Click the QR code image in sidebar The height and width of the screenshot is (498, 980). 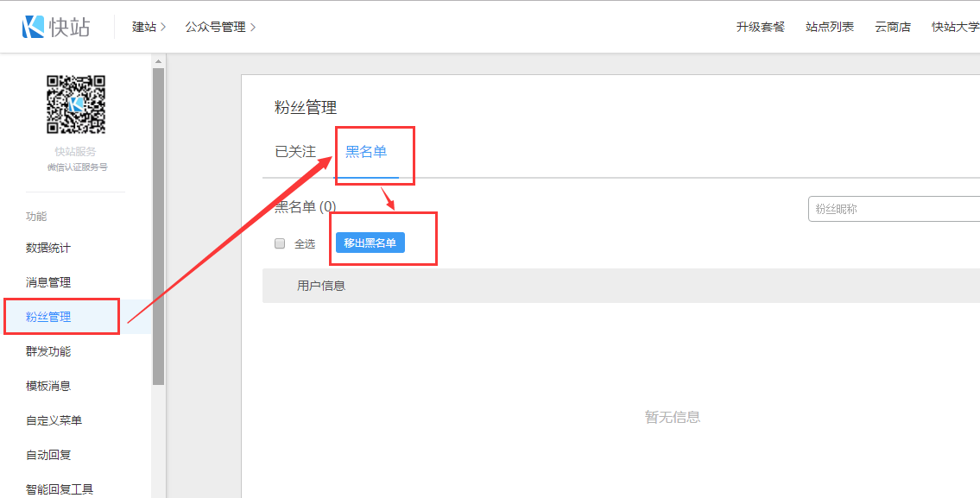[x=76, y=104]
